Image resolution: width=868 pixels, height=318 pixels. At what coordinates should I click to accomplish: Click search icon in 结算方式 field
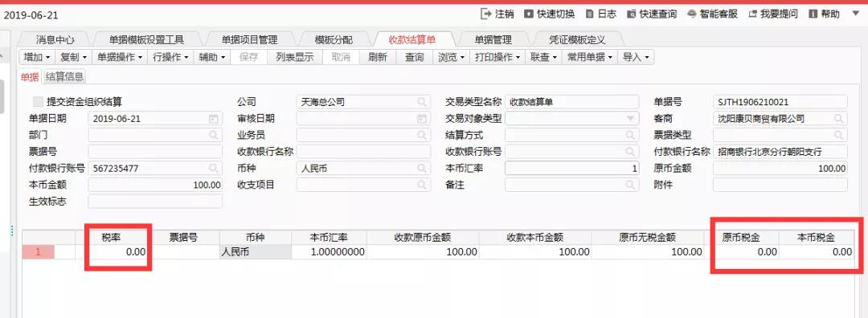(x=630, y=135)
